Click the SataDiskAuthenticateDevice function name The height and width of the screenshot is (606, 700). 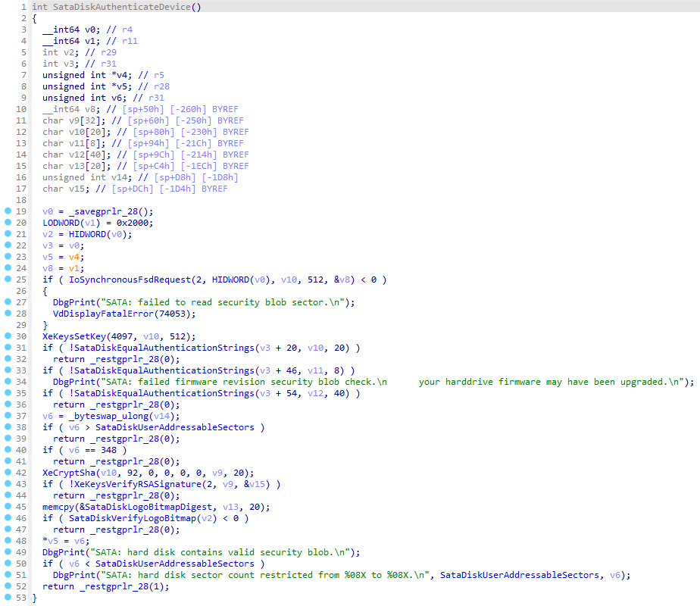(122, 7)
